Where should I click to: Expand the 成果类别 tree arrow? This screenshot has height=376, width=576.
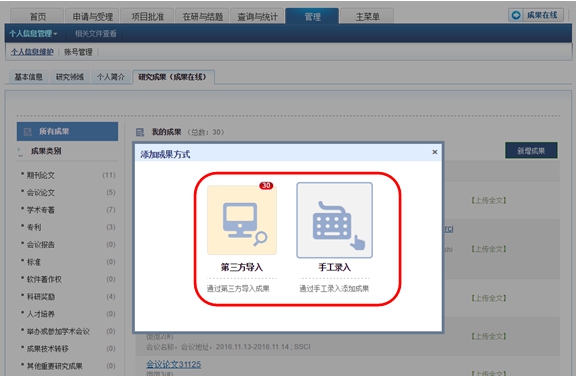pyautogui.click(x=20, y=152)
